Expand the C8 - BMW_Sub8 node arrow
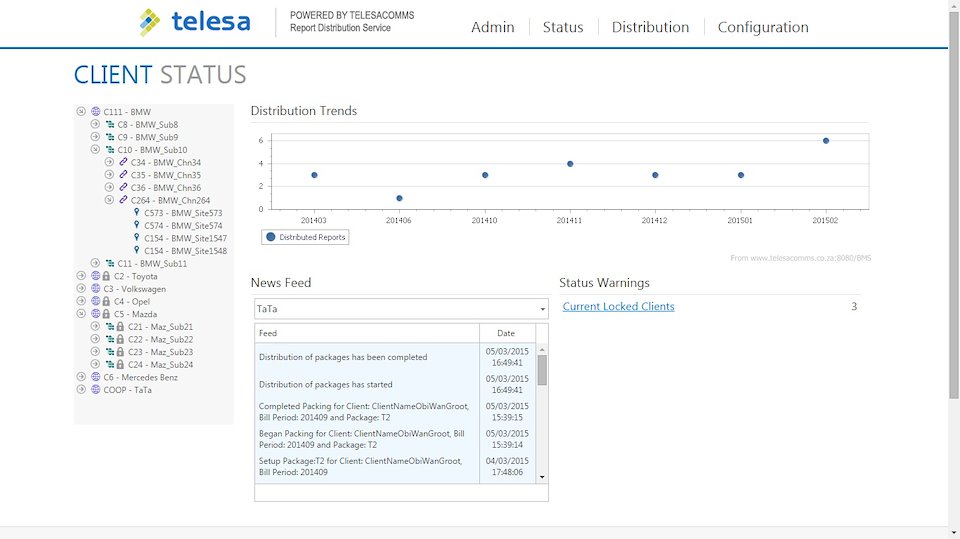This screenshot has width=960, height=539. tap(95, 124)
